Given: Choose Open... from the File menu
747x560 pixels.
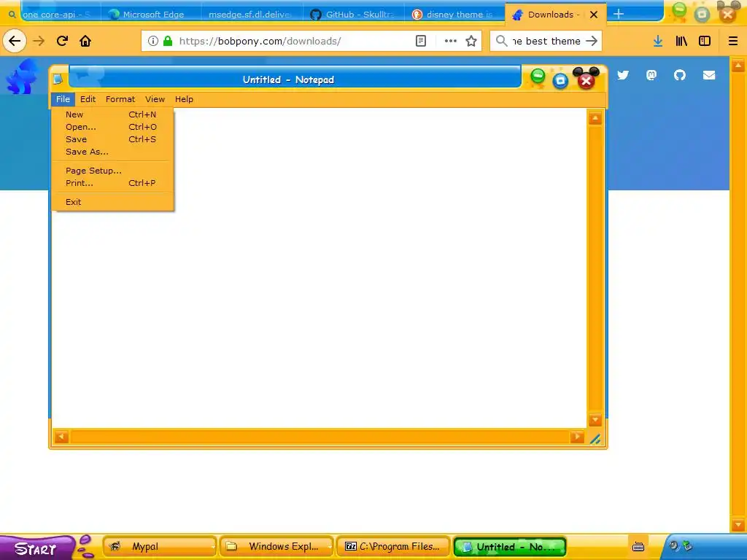Looking at the screenshot, I should [x=112, y=127].
